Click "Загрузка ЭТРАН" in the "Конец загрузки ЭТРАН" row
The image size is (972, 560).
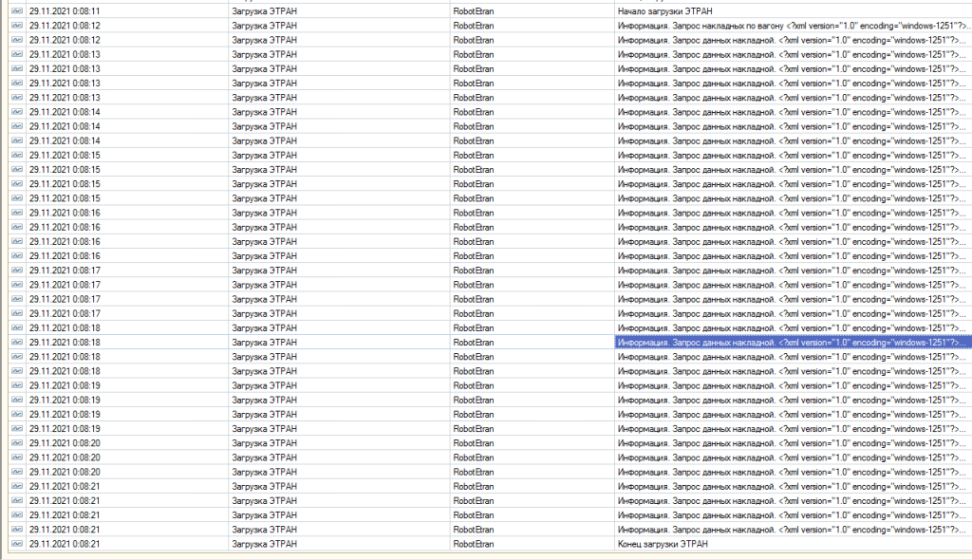pos(264,544)
